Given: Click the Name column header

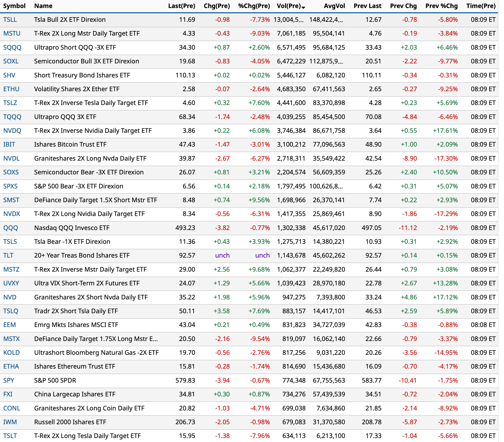Looking at the screenshot, I should tap(43, 6).
